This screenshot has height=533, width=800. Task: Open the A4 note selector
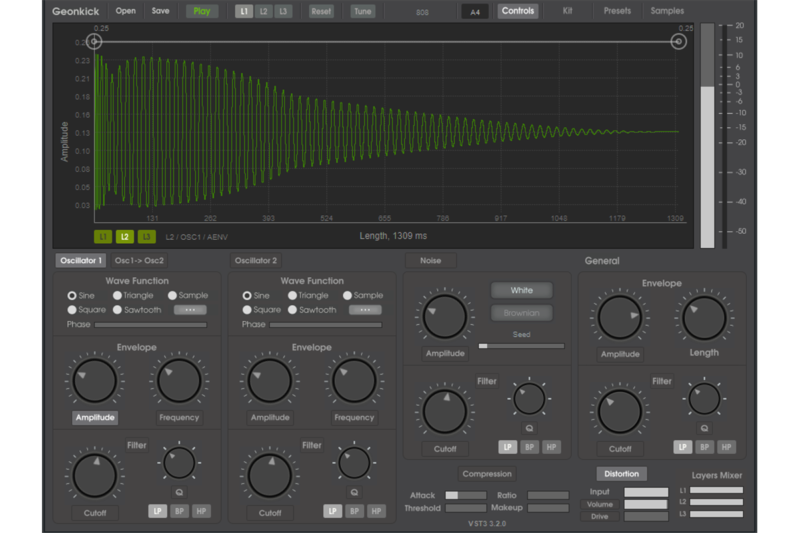click(475, 12)
